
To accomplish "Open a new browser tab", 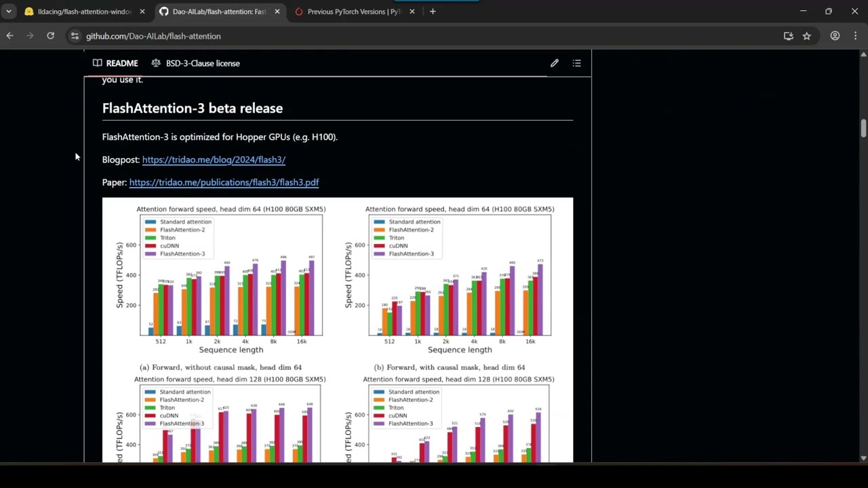I will point(433,12).
